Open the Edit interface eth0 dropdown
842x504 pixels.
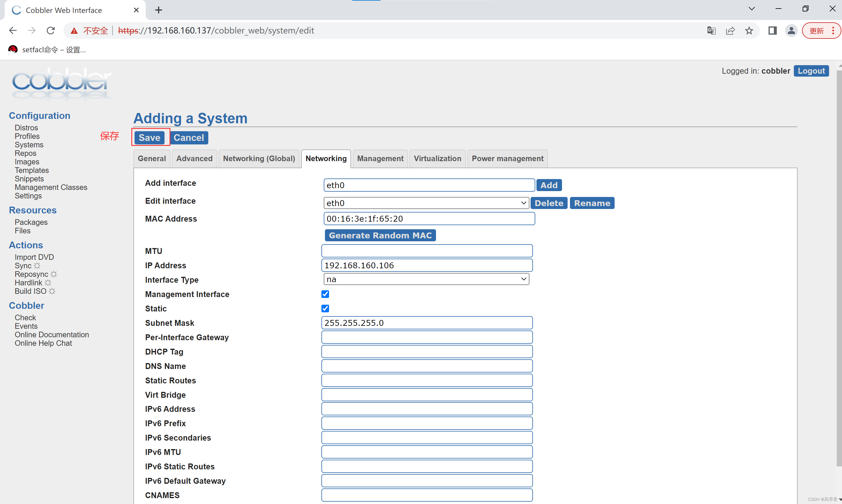click(x=426, y=203)
